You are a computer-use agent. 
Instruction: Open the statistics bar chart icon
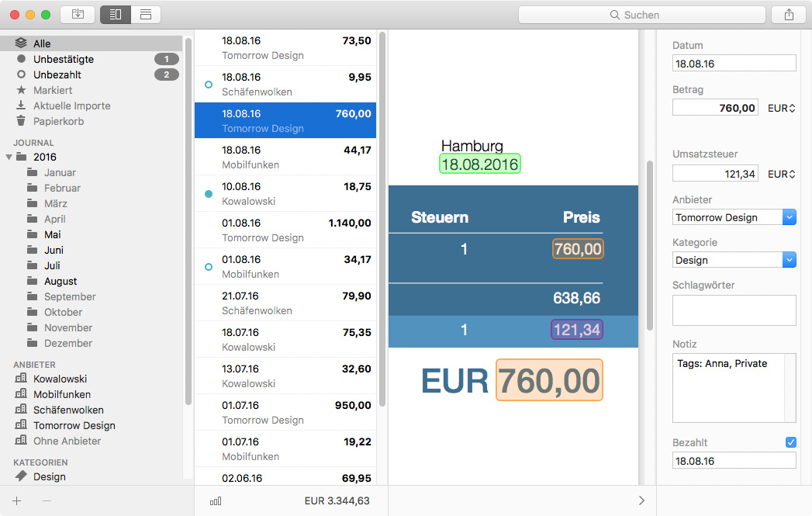[x=216, y=501]
